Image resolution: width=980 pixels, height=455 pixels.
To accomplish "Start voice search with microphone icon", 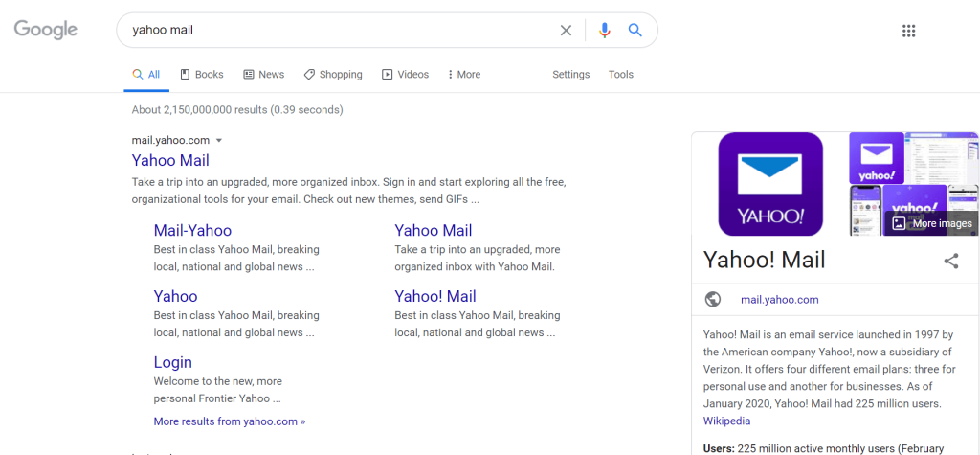I will (x=604, y=30).
